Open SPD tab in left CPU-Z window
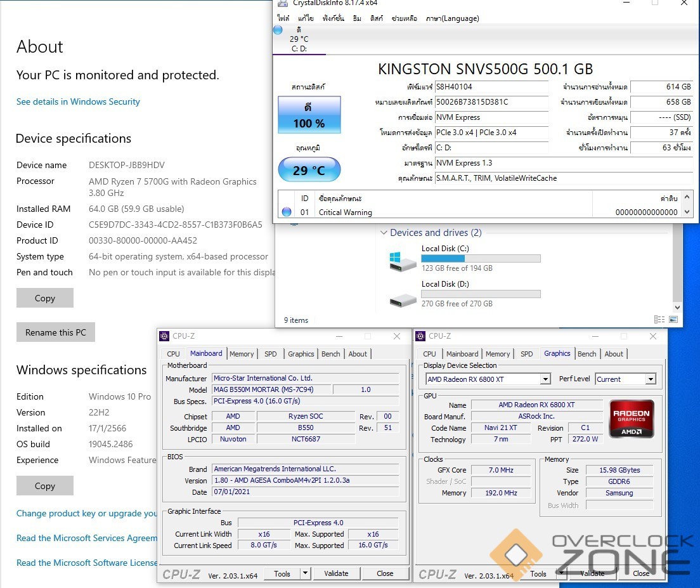 click(x=271, y=354)
